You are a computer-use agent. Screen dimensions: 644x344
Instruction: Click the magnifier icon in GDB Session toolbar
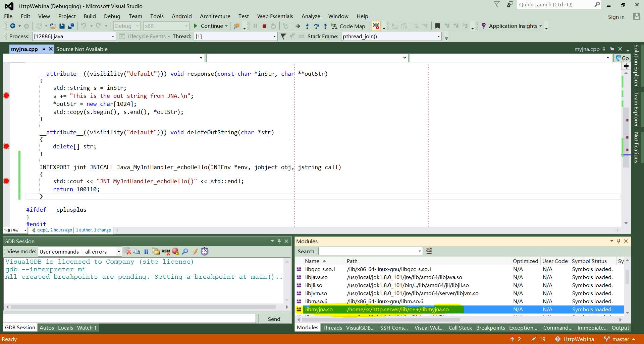pos(185,251)
